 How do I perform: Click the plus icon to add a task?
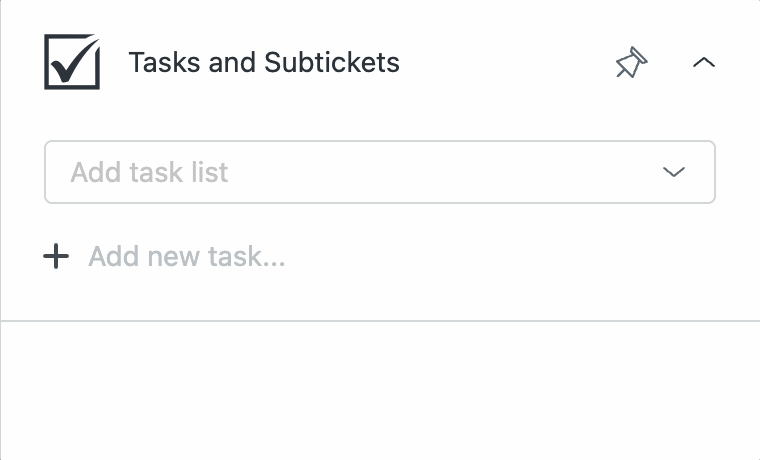[56, 256]
